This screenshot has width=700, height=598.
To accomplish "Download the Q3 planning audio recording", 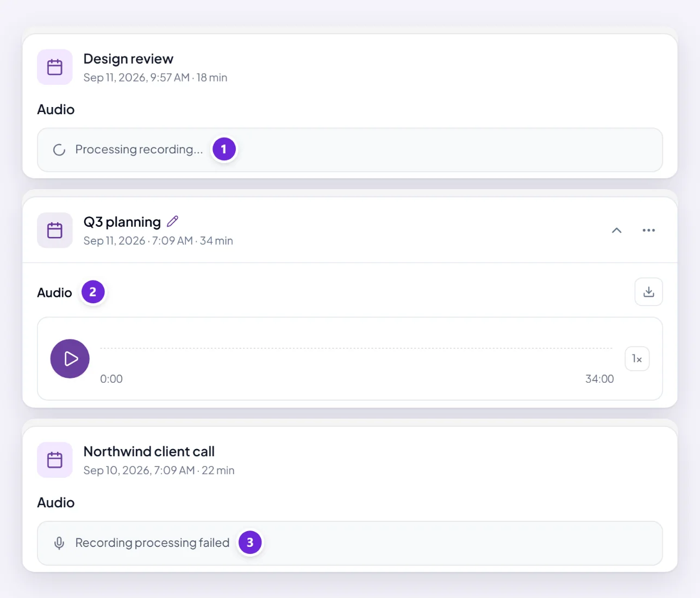I will click(x=649, y=292).
